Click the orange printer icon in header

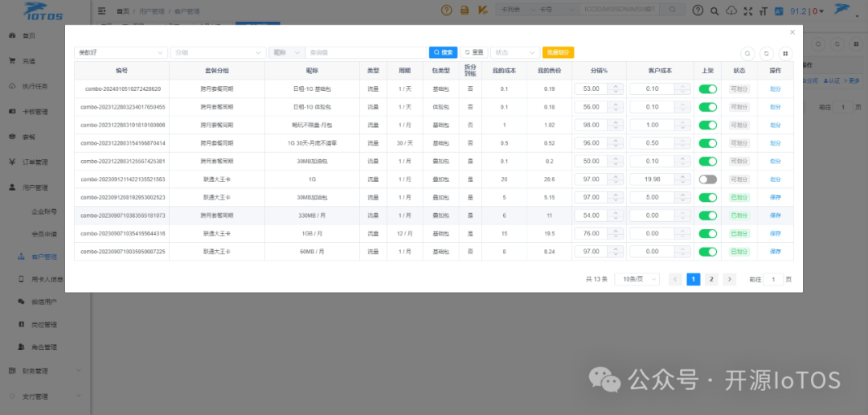point(465,10)
